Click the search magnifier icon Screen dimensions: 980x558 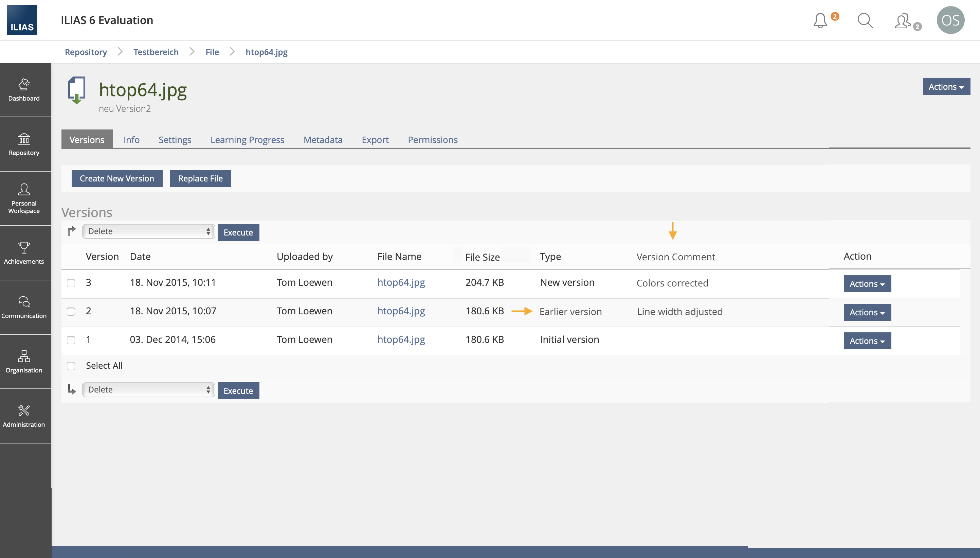coord(865,20)
